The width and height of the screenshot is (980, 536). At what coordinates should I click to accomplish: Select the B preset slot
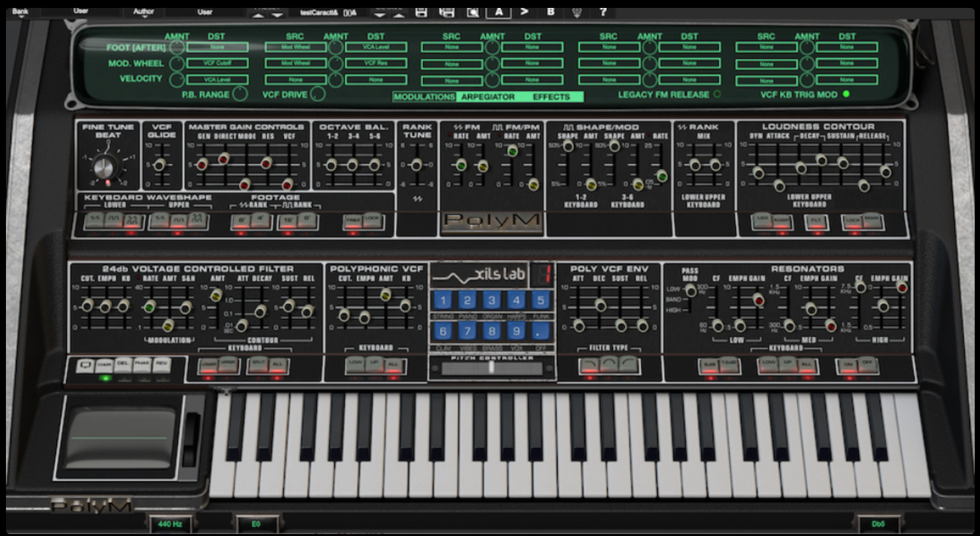pyautogui.click(x=551, y=11)
